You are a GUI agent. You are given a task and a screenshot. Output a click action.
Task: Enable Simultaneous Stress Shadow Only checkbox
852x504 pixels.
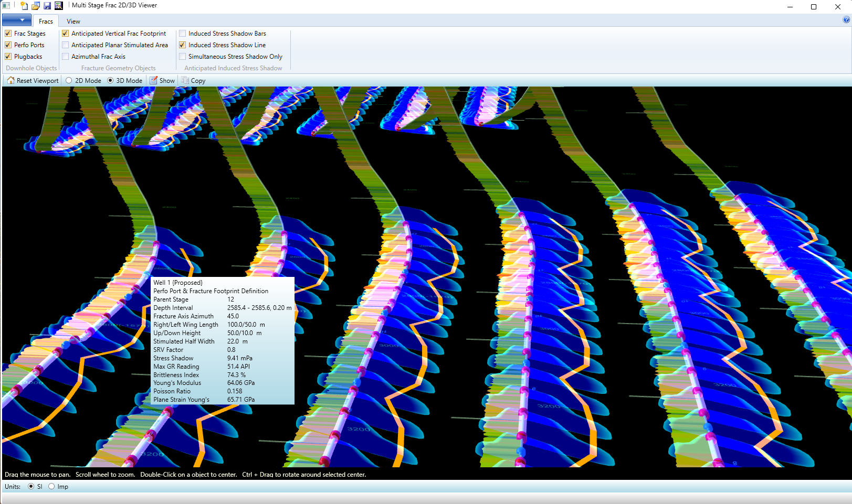[183, 57]
